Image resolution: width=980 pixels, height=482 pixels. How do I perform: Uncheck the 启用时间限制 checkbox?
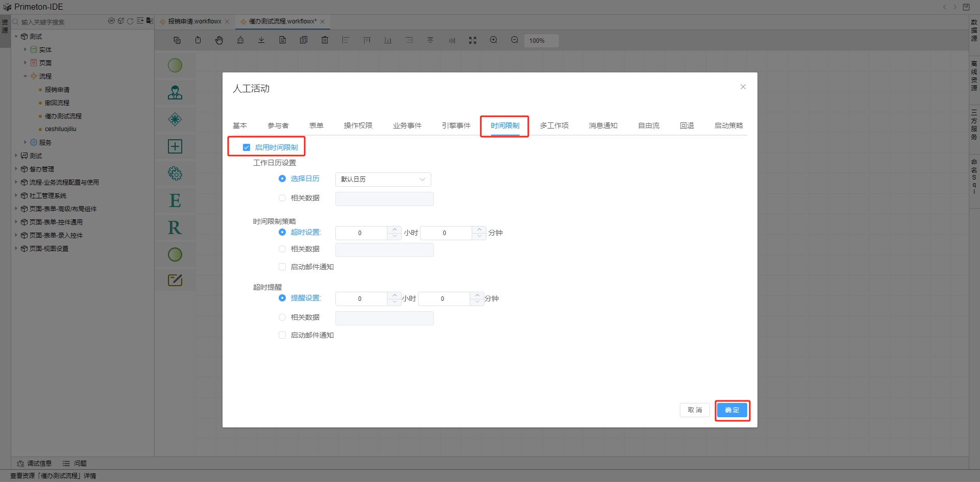click(x=247, y=147)
